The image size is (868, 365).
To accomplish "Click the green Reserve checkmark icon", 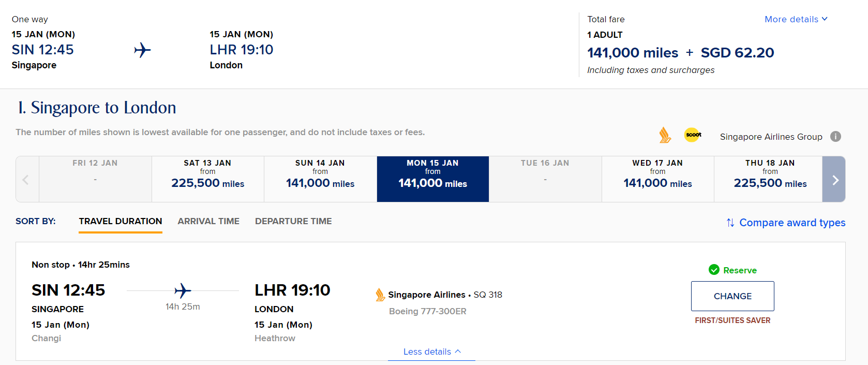I will coord(714,270).
